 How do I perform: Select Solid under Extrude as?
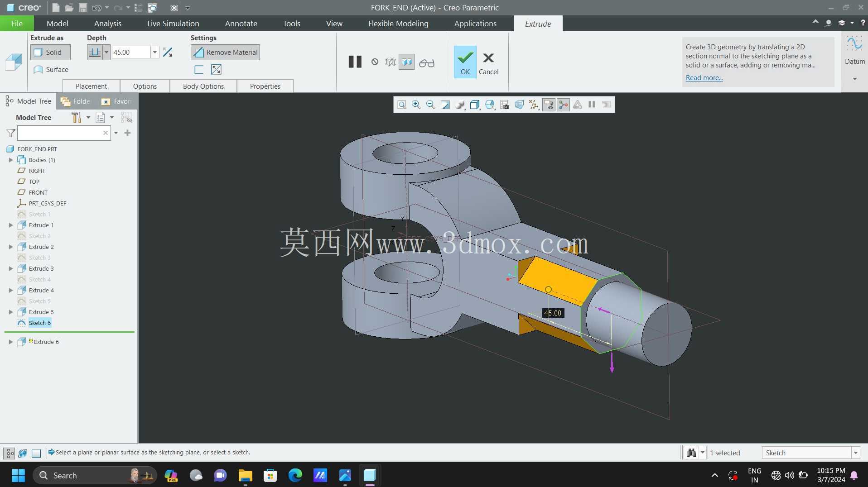[50, 53]
